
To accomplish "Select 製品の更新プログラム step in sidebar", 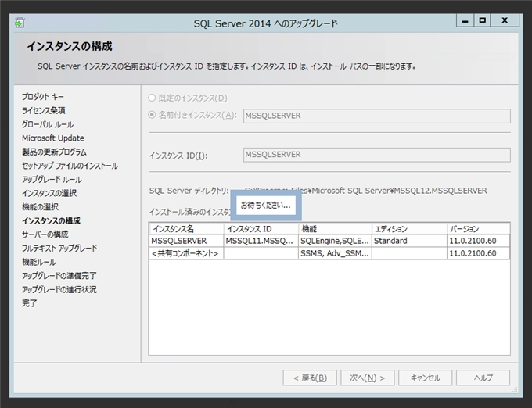I will click(54, 152).
